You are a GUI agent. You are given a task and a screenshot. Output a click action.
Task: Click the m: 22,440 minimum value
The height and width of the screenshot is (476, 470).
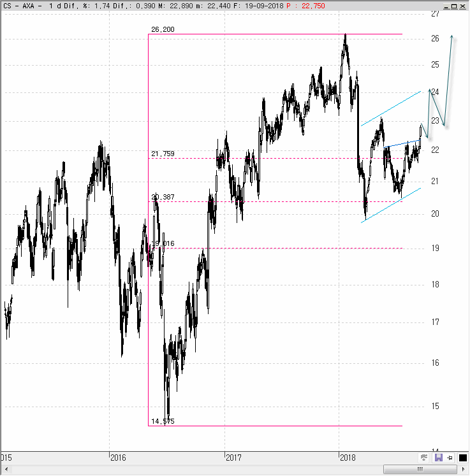[x=213, y=6]
